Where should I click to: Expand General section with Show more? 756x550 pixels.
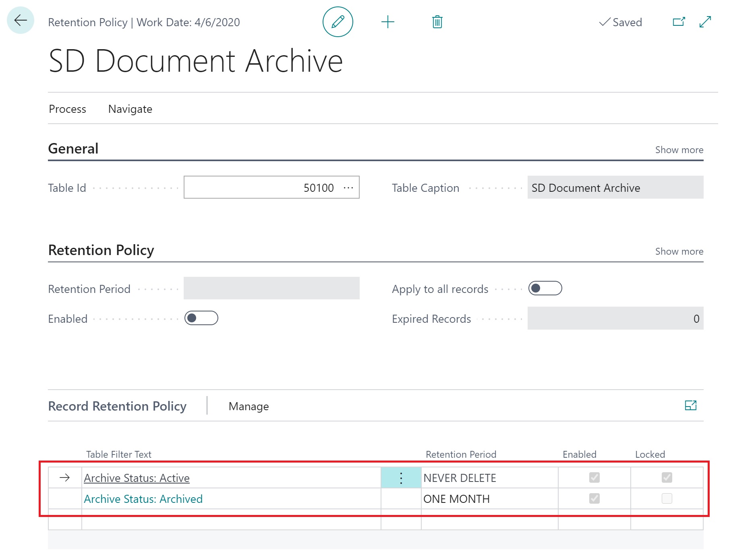coord(679,150)
